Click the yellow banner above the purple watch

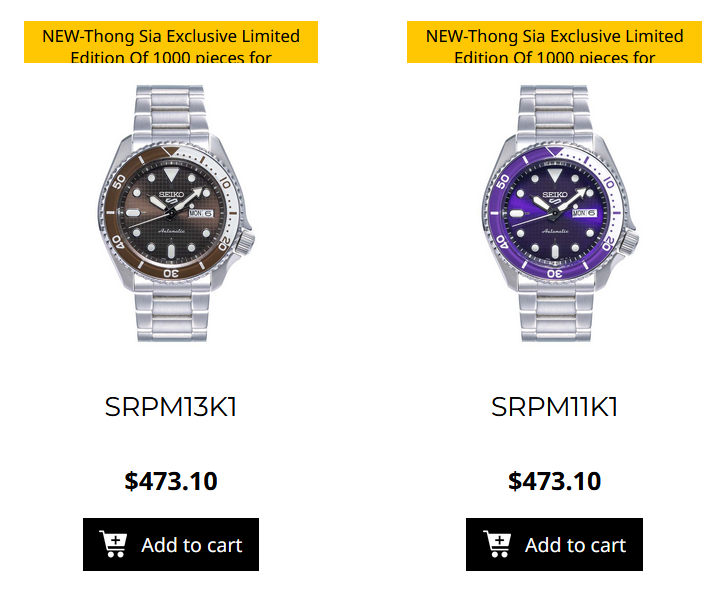554,43
